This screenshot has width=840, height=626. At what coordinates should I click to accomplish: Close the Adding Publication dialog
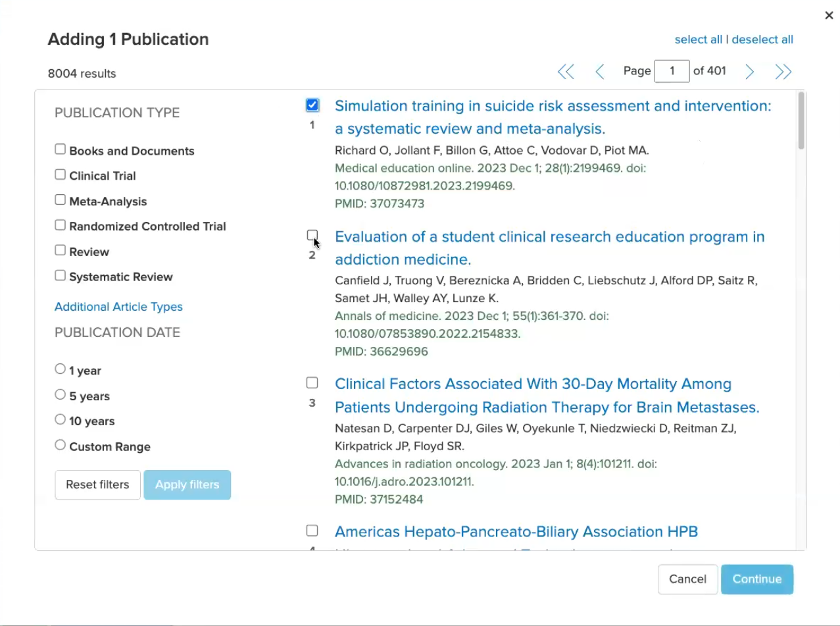point(829,15)
